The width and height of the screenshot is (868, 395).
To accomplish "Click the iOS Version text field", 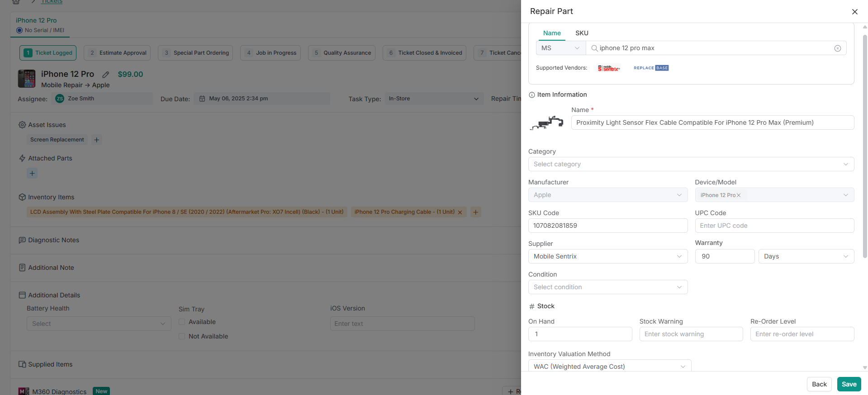I will tap(402, 324).
